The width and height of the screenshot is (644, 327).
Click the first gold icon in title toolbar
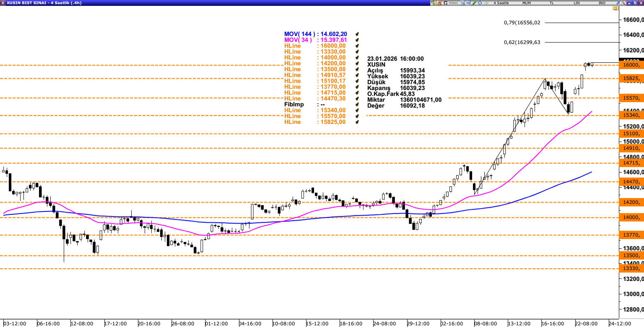433,3
